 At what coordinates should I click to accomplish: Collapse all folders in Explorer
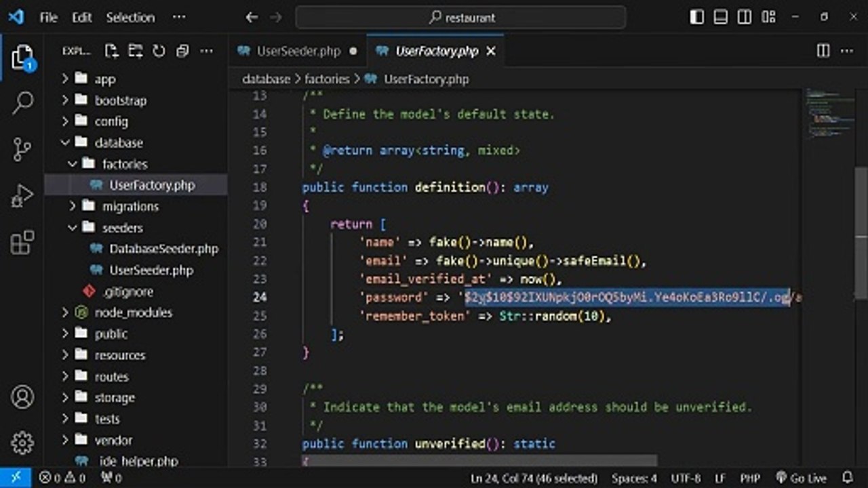(182, 51)
